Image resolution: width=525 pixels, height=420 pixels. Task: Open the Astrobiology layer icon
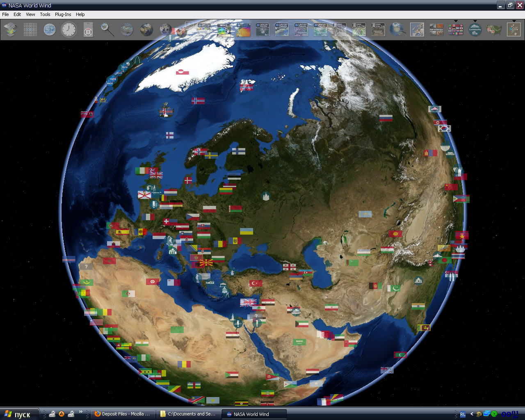[436, 30]
